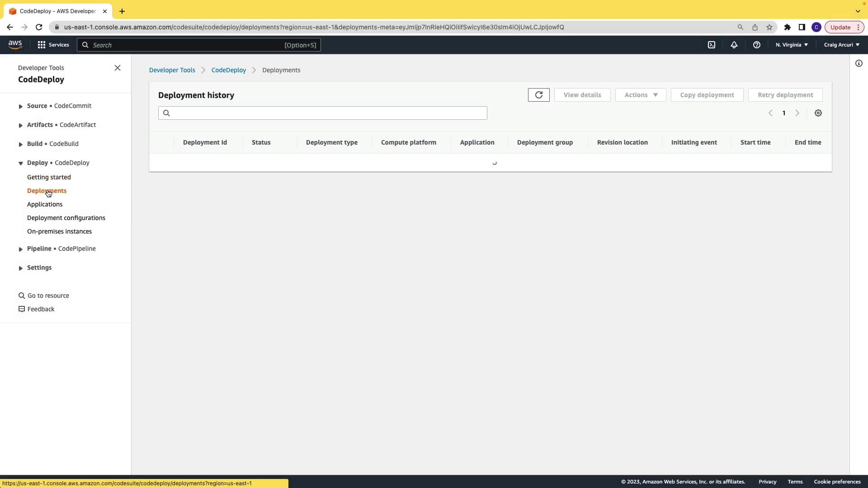Open AWS CloudShell icon
The image size is (868, 488).
(x=711, y=45)
